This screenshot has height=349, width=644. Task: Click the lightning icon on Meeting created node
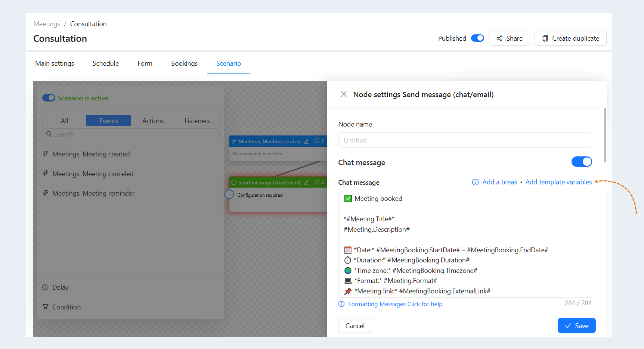(x=234, y=141)
